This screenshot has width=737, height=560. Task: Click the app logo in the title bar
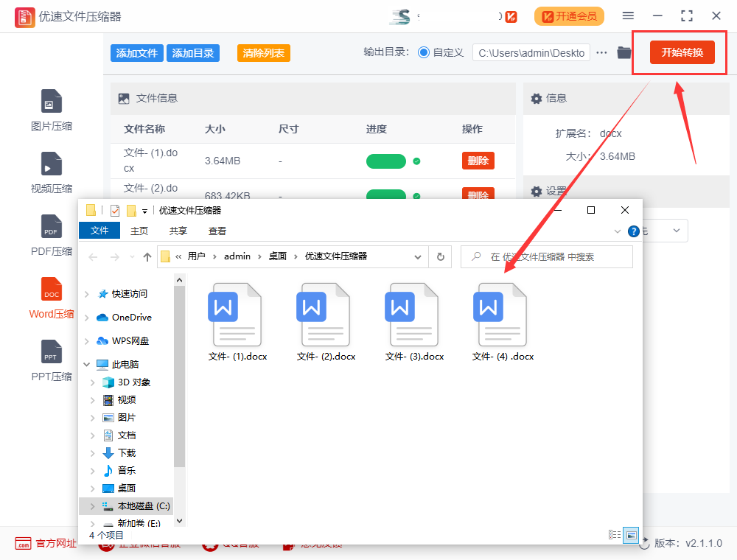(24, 18)
